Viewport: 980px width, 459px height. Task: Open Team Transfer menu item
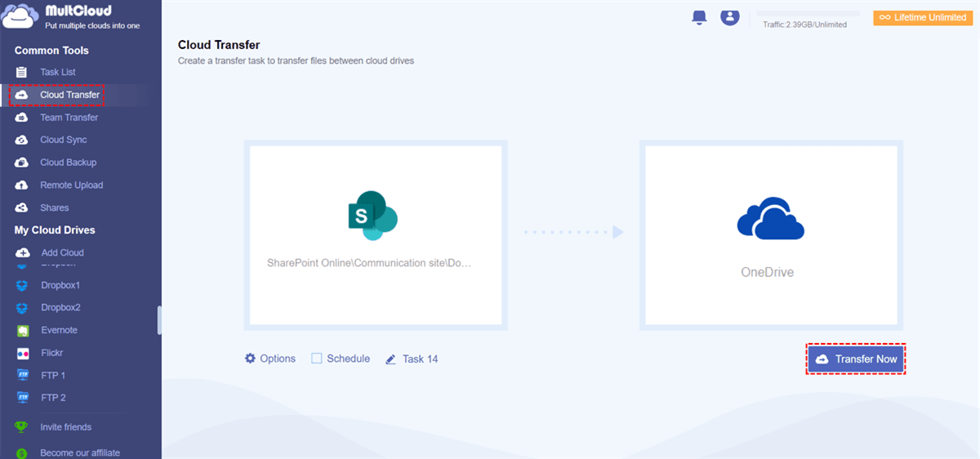click(x=69, y=118)
